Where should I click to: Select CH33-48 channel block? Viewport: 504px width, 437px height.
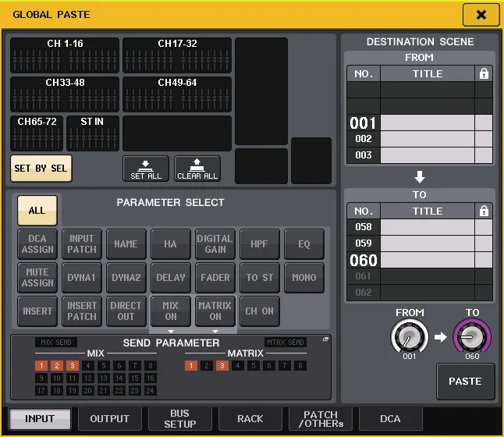pos(65,94)
